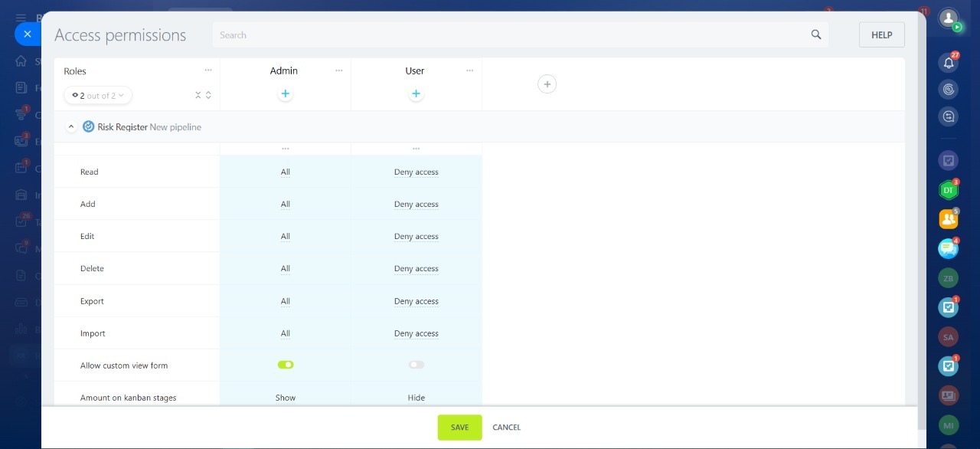
Task: Click Amount on kanban stages label
Action: 128,398
